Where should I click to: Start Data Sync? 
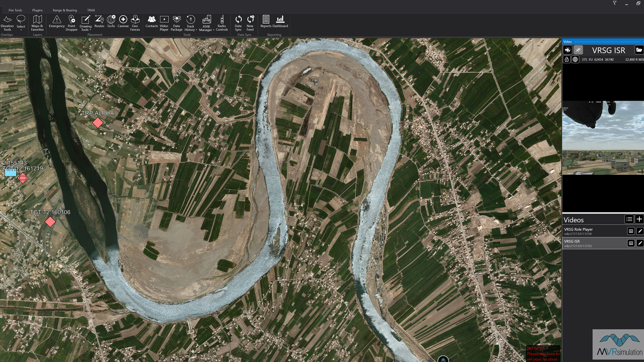238,23
